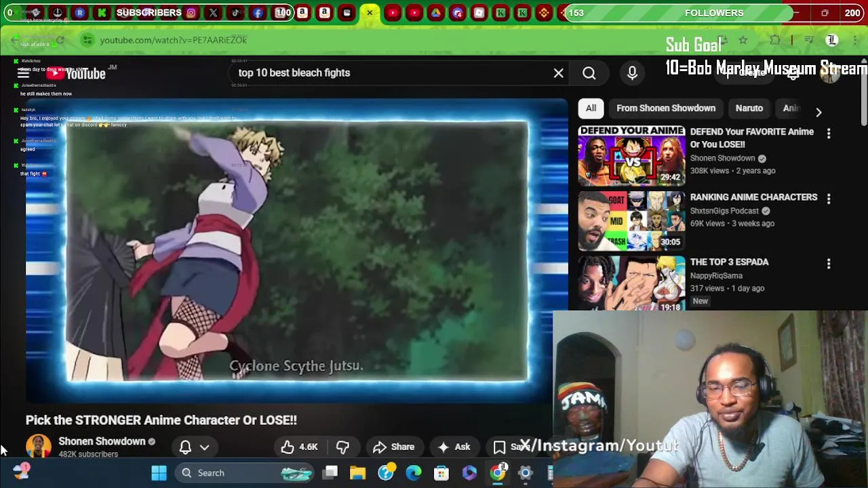Open the Get Help taskbar icon

(386, 472)
